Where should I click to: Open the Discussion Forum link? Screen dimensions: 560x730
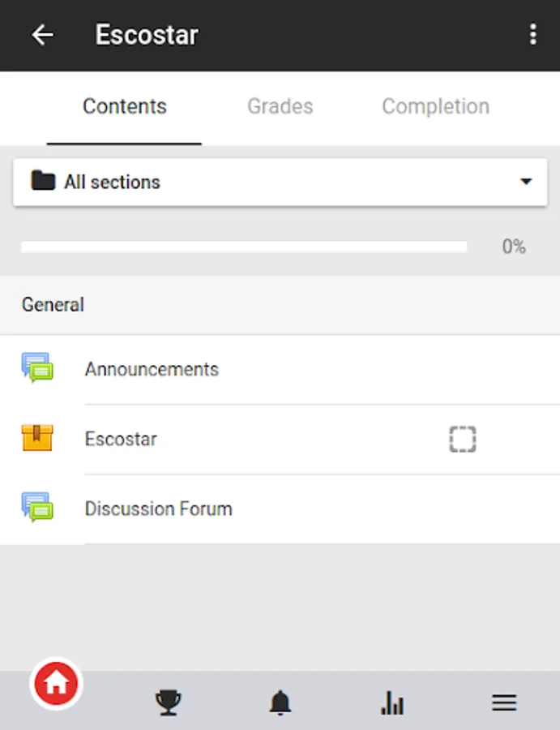click(158, 509)
